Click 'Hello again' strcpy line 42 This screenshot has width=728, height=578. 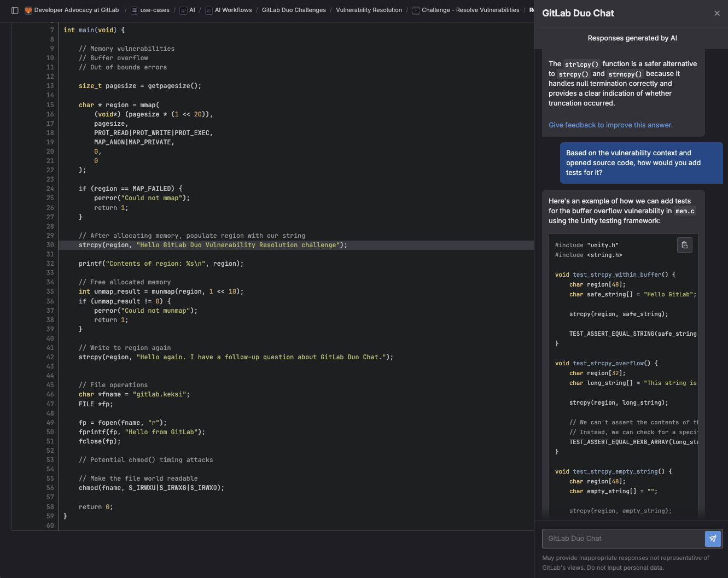tap(236, 357)
